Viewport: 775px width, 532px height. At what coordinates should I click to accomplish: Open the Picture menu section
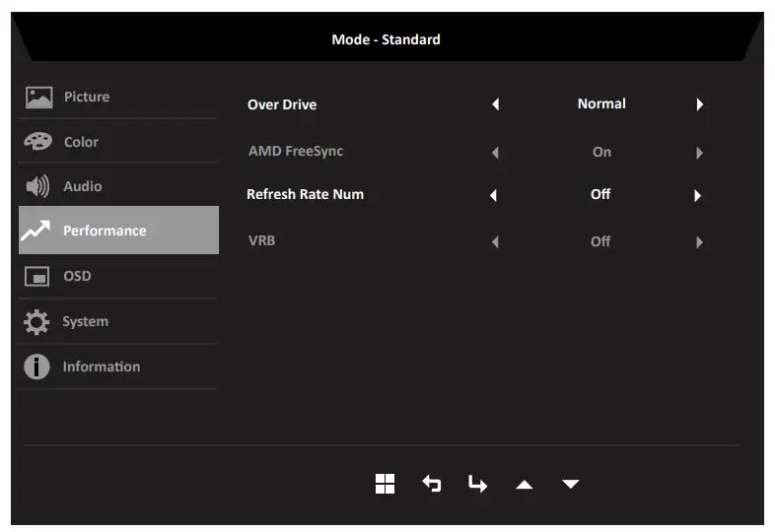(118, 97)
